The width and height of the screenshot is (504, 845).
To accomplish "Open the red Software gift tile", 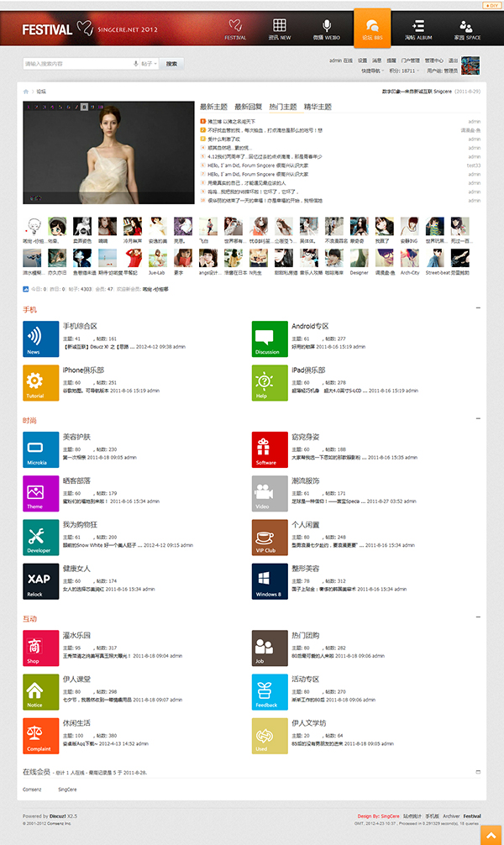I will click(270, 449).
